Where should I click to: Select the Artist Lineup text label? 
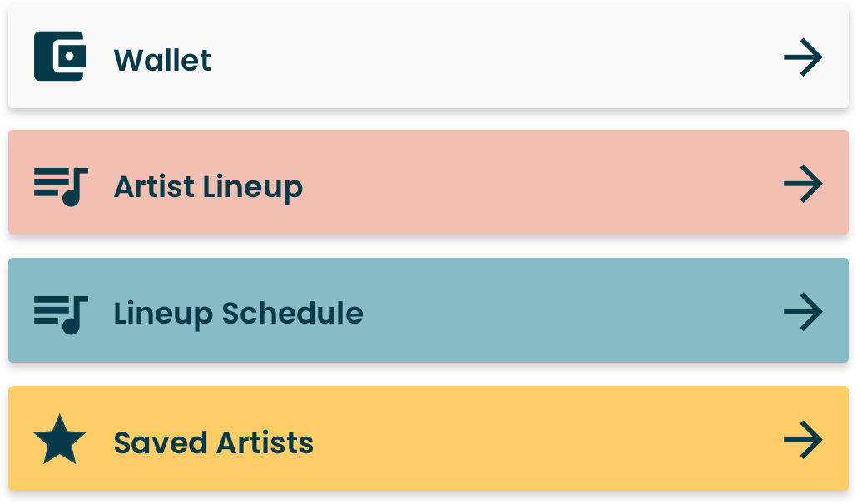[x=208, y=189]
